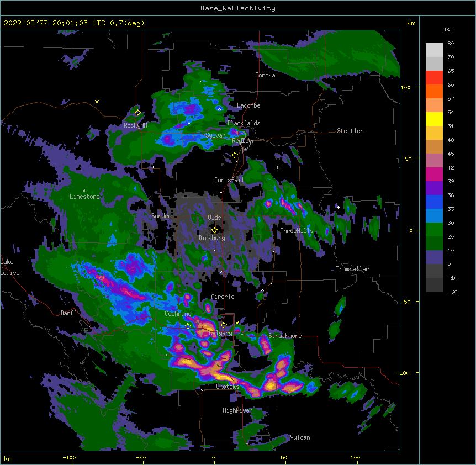Click the purple swatch in the dBZ legend
476x465 pixels.
[434, 188]
